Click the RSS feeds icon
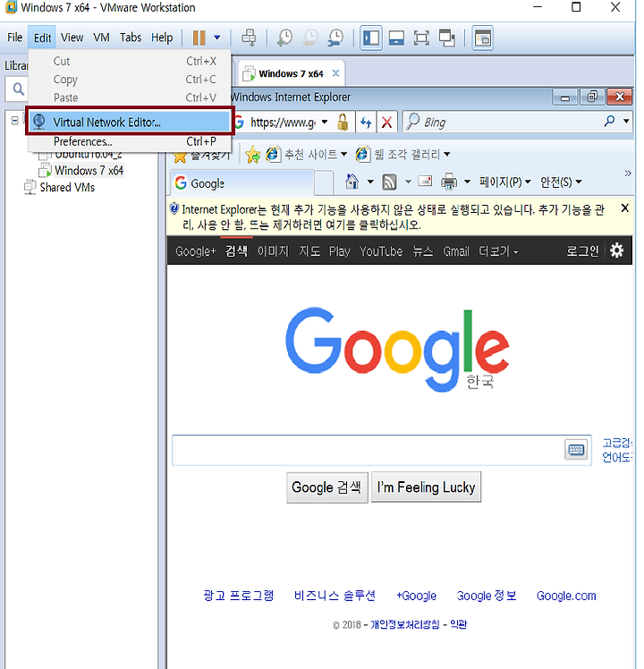644x669 pixels. (x=389, y=182)
